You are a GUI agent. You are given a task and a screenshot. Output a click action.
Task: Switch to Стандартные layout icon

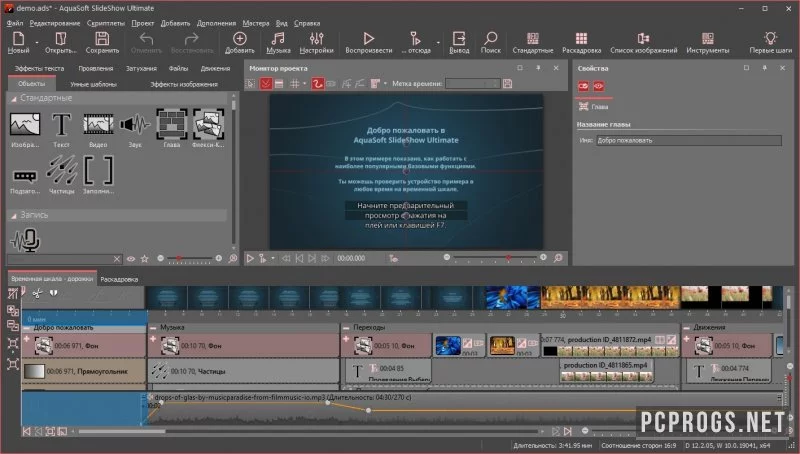click(x=533, y=39)
